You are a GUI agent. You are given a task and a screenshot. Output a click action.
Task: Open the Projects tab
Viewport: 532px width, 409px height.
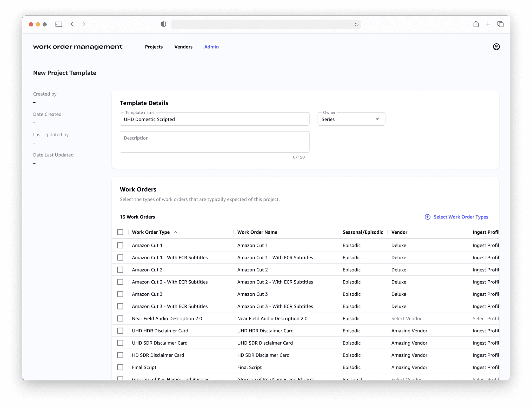[154, 47]
